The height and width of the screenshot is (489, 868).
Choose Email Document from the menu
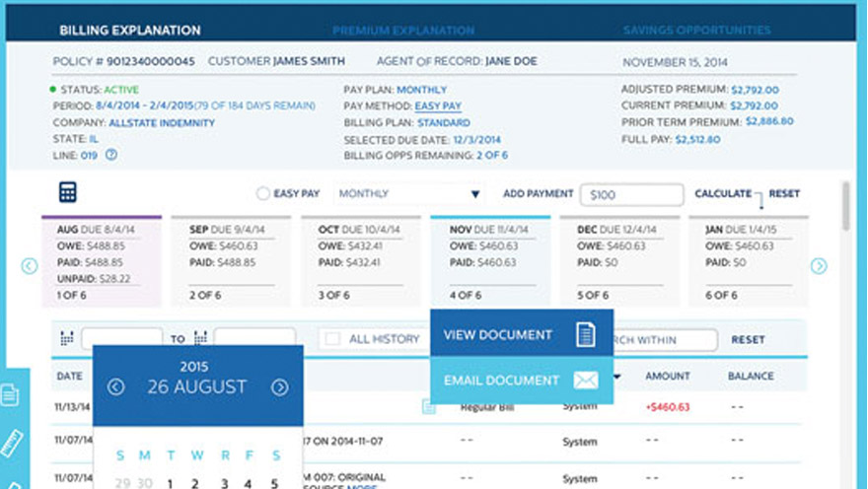(520, 381)
